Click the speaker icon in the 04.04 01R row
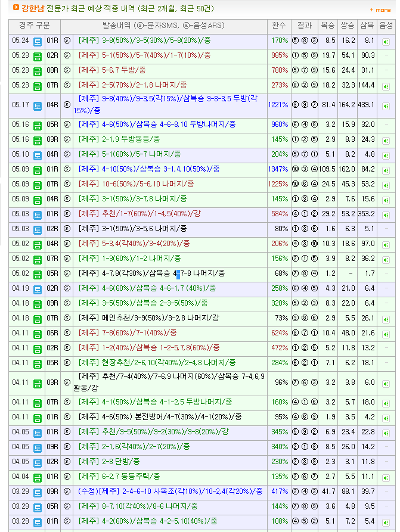This screenshot has width=400, height=532. (x=386, y=477)
